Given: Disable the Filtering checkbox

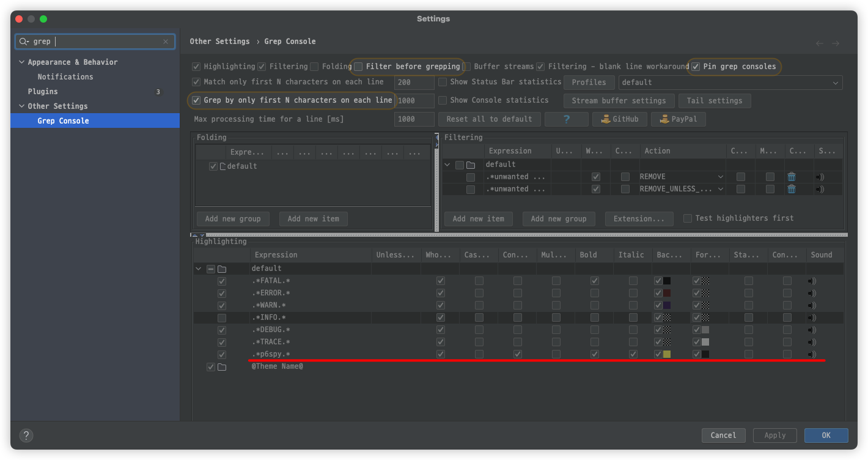Looking at the screenshot, I should coord(262,67).
